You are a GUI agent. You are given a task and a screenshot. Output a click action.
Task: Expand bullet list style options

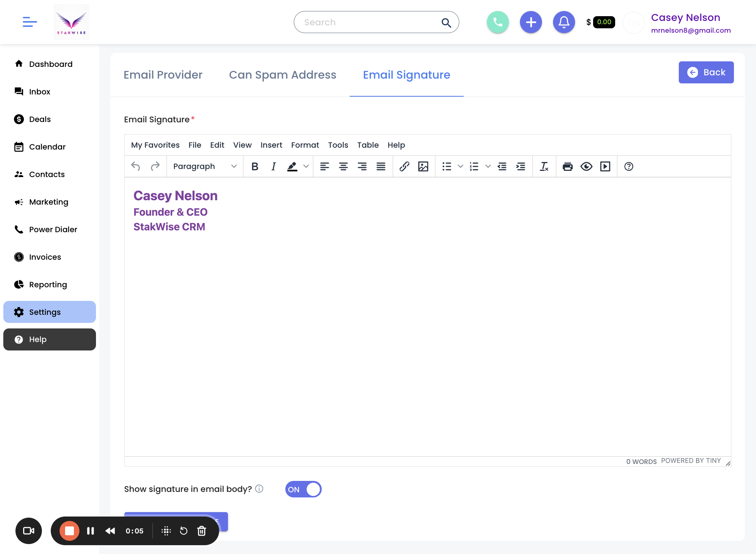[460, 166]
